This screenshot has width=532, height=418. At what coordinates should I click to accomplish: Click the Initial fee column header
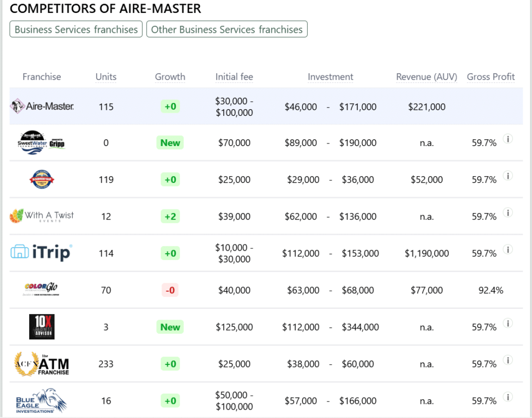(x=234, y=77)
